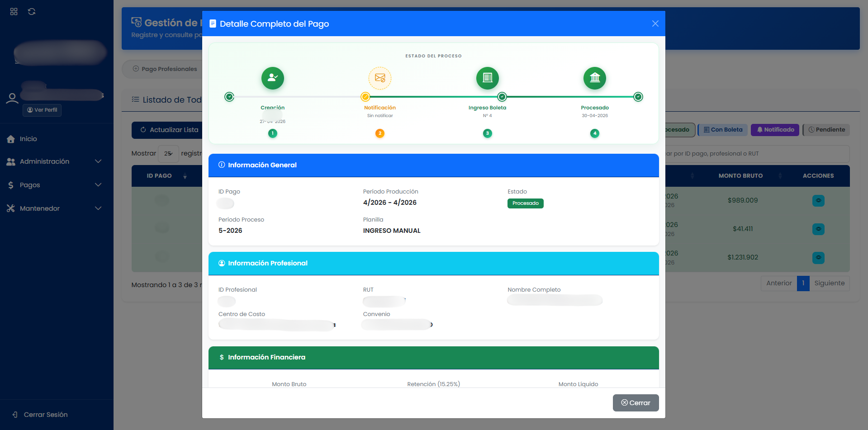Click the INGRESO MANUAL planilla value

pyautogui.click(x=392, y=231)
